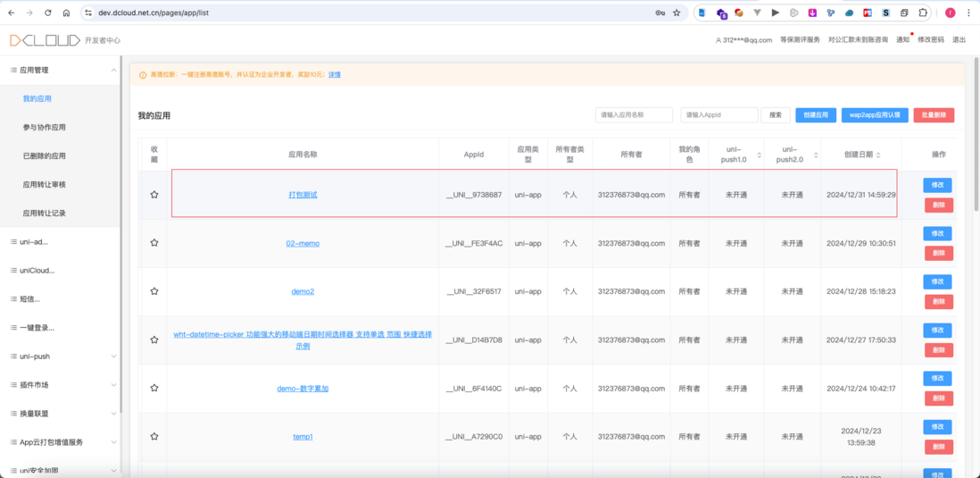980x478 pixels.
Task: Click the page vertical scrollbar
Action: pyautogui.click(x=976, y=135)
